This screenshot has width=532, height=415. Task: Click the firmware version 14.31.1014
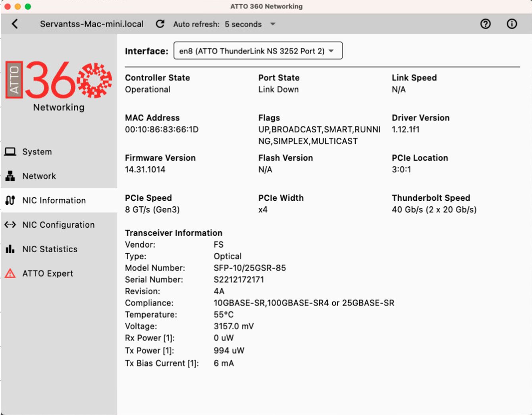coord(145,169)
